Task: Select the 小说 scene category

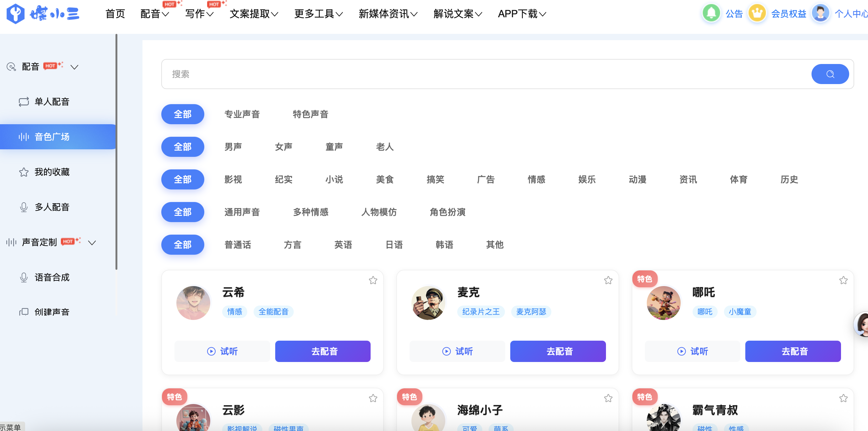Action: coord(334,179)
